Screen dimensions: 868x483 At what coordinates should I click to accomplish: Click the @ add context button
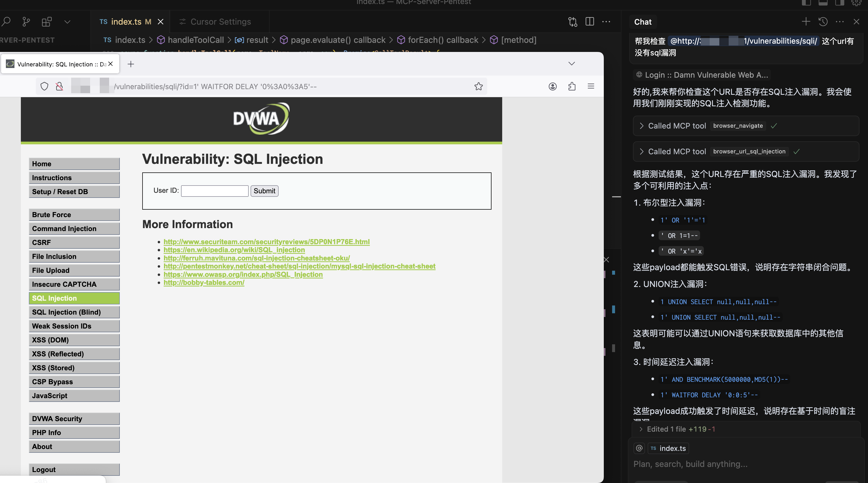[x=639, y=448]
